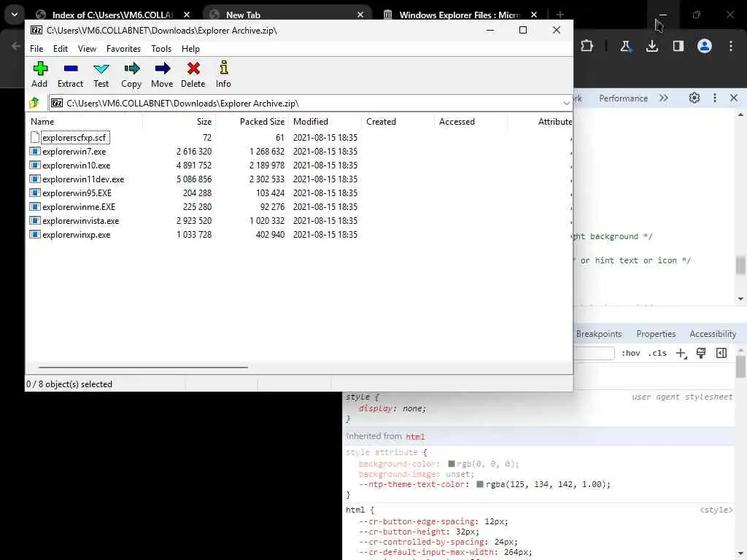This screenshot has height=560, width=747.
Task: Switch to the Properties tab
Action: (x=656, y=334)
